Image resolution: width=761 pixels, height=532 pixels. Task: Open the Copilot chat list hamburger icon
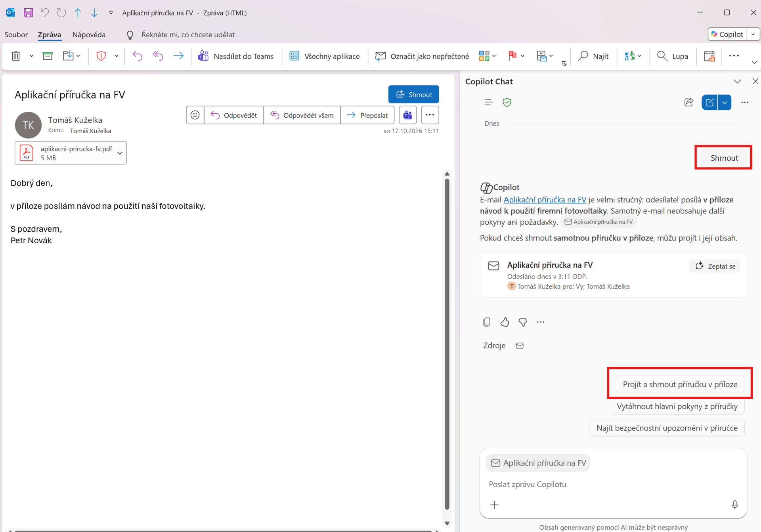pyautogui.click(x=489, y=102)
